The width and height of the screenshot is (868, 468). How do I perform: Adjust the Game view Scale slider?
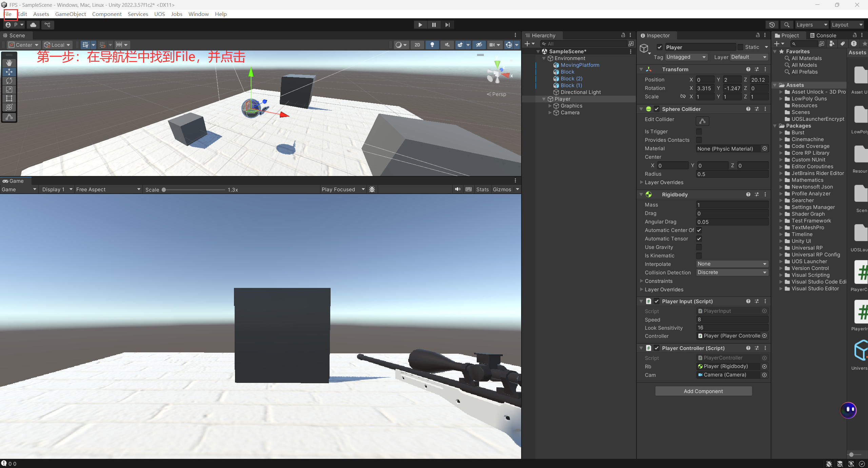pos(164,190)
